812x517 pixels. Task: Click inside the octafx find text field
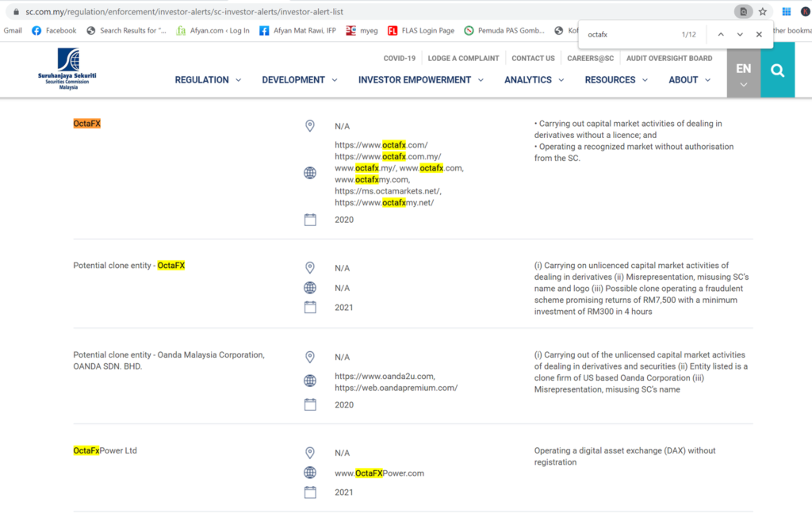(629, 34)
